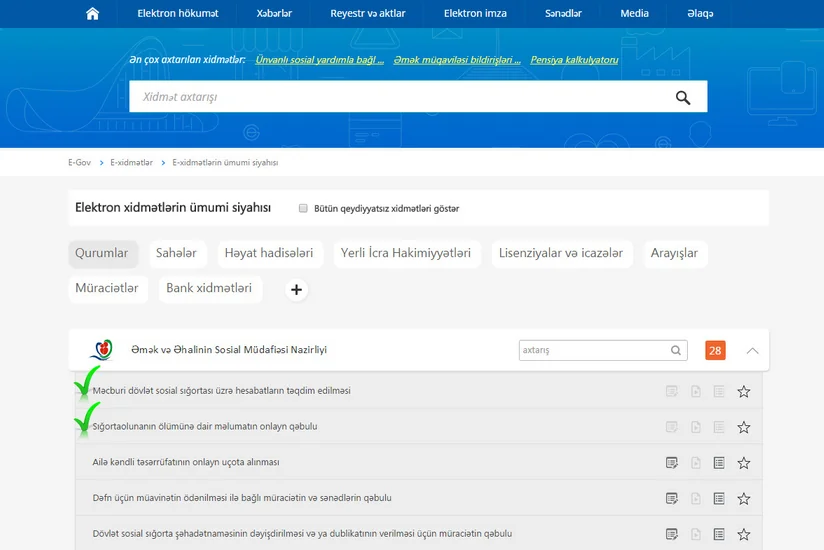Click the video file icon in Məcburi dövlət sosial sığortası row
Image resolution: width=824 pixels, height=550 pixels.
tap(696, 391)
